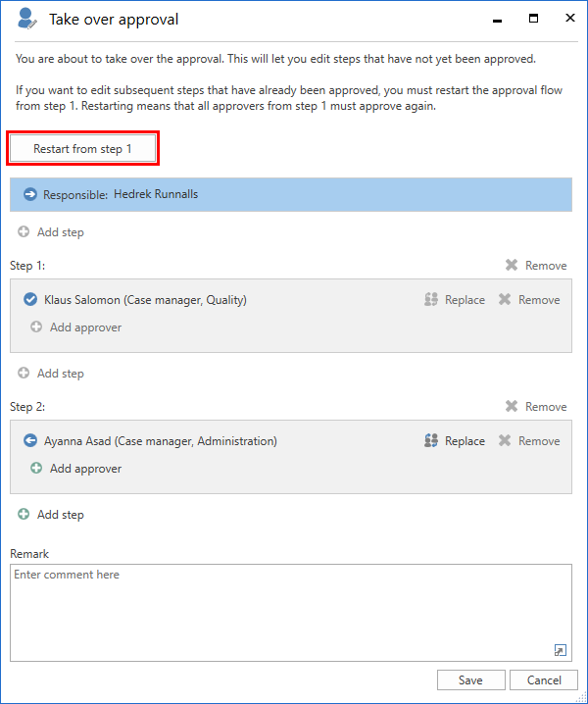Click Restart from step 1 button
Image resolution: width=588 pixels, height=704 pixels.
tap(82, 149)
